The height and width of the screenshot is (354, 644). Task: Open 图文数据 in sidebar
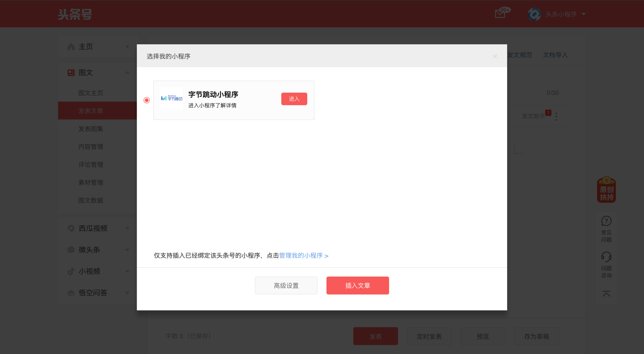[91, 200]
